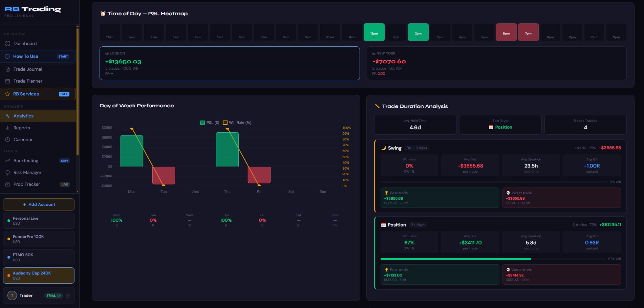Select Analytics in the ANALYSIS section
The width and height of the screenshot is (644, 308).
(x=23, y=116)
